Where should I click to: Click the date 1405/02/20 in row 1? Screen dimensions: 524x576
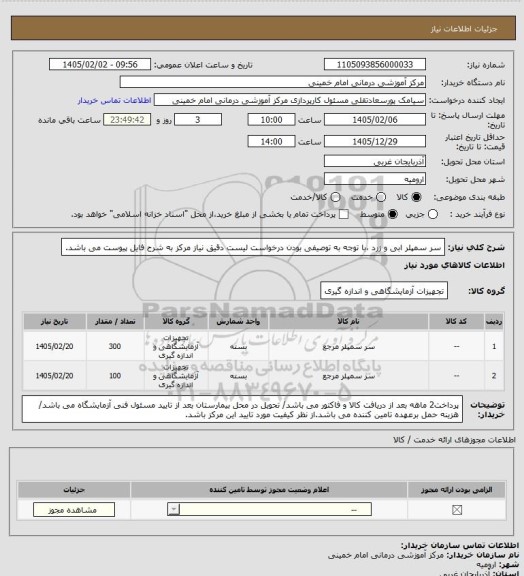pyautogui.click(x=54, y=346)
